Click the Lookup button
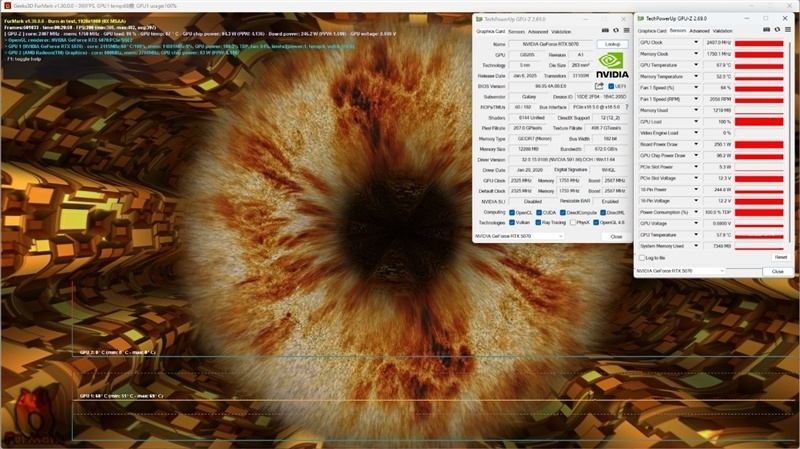Image resolution: width=800 pixels, height=449 pixels. pyautogui.click(x=612, y=44)
